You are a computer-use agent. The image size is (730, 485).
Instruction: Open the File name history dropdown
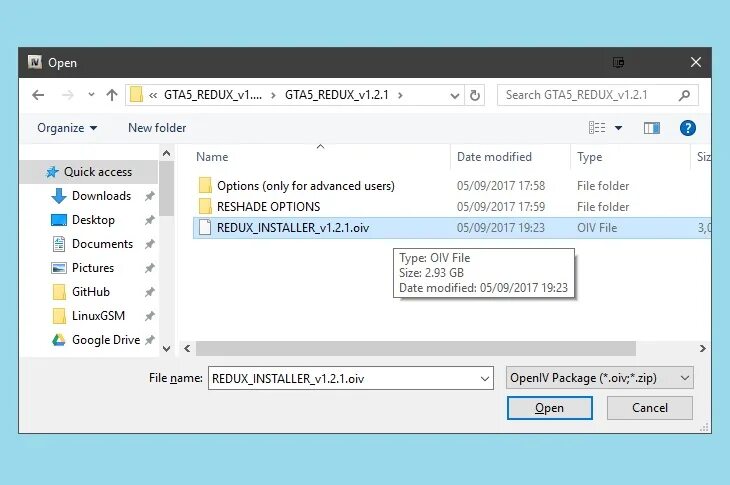click(485, 378)
